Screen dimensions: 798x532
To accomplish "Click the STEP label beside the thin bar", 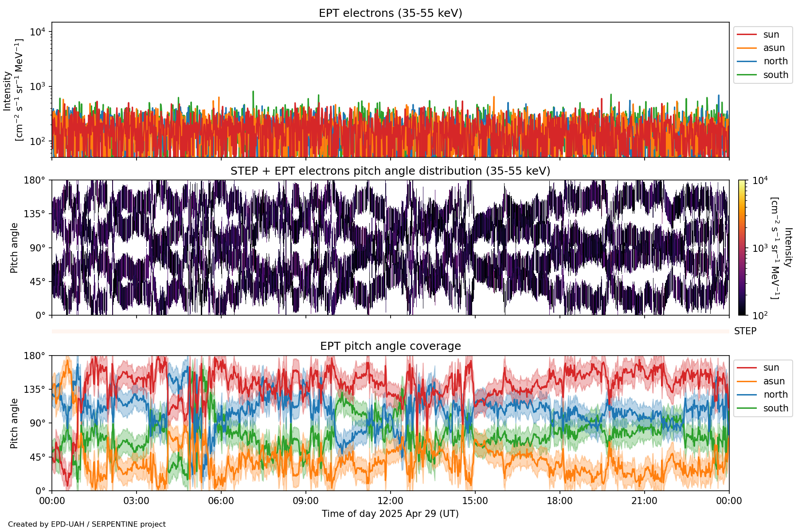I will [745, 331].
